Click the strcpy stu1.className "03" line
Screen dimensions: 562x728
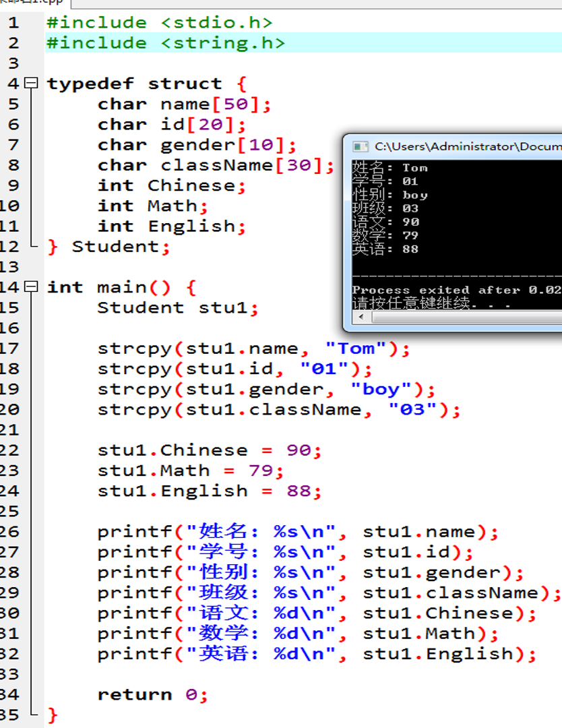pos(279,410)
